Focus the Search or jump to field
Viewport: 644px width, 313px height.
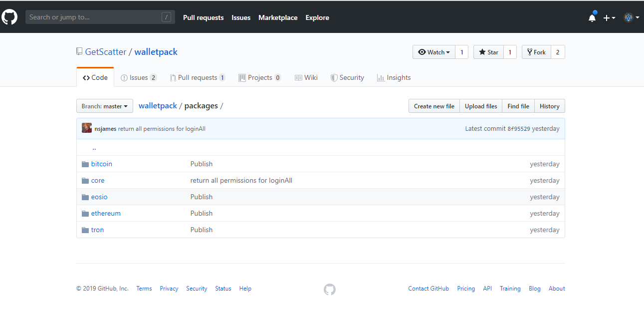click(100, 17)
